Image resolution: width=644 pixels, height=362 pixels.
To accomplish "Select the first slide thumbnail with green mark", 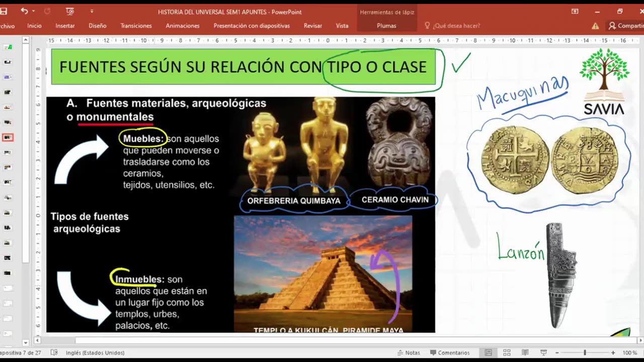I will 8,47.
